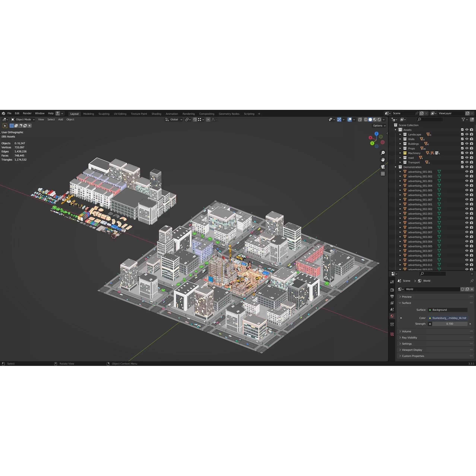Select the Solid viewport shading icon
The image size is (476, 476).
[370, 119]
